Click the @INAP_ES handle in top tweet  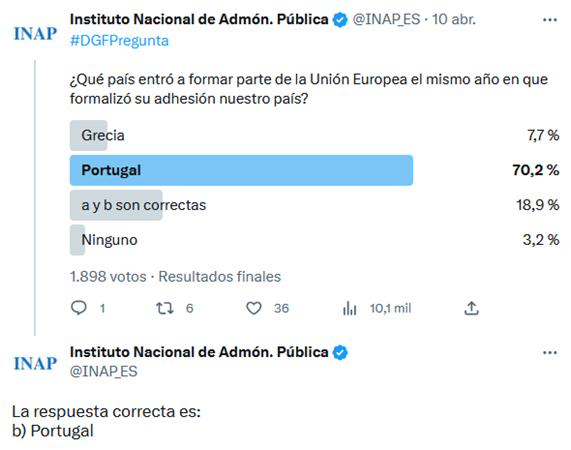point(386,19)
